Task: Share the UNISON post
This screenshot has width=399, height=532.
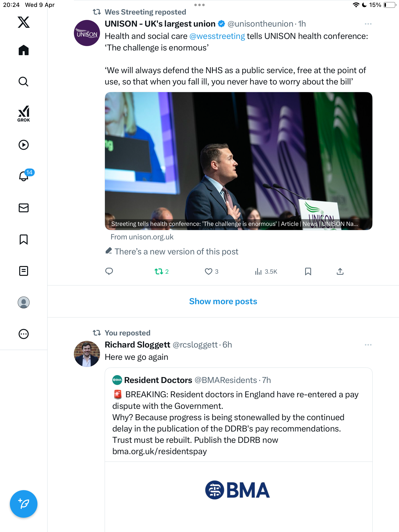Action: coord(340,271)
